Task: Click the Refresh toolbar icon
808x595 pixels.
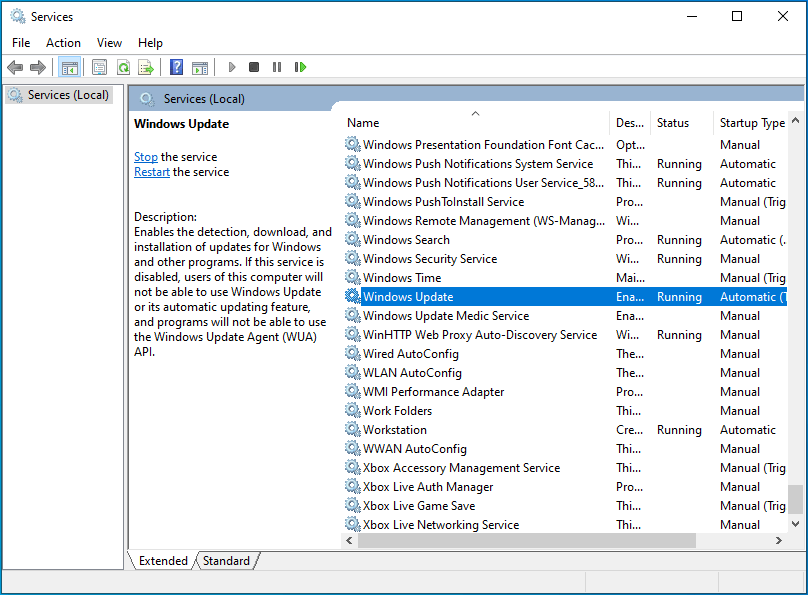Action: (x=123, y=67)
